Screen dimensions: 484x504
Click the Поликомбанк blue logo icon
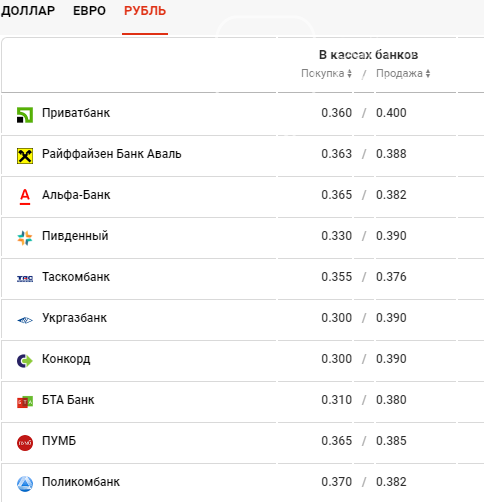pyautogui.click(x=25, y=484)
